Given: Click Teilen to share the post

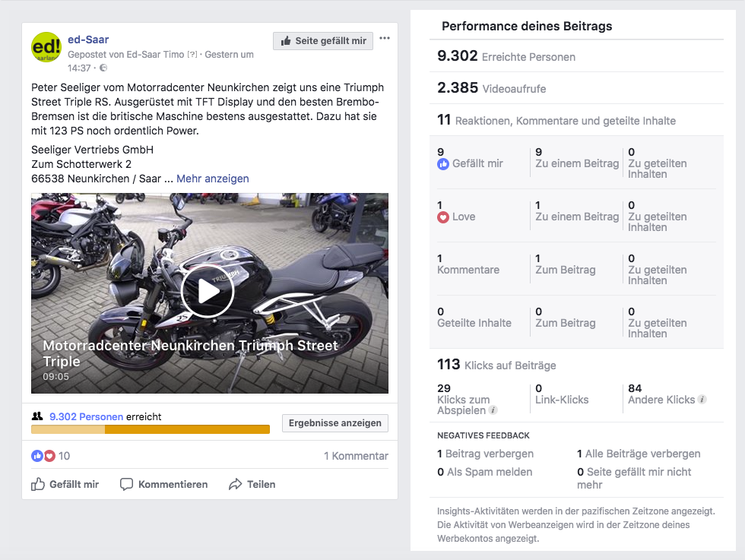Looking at the screenshot, I should [x=252, y=484].
